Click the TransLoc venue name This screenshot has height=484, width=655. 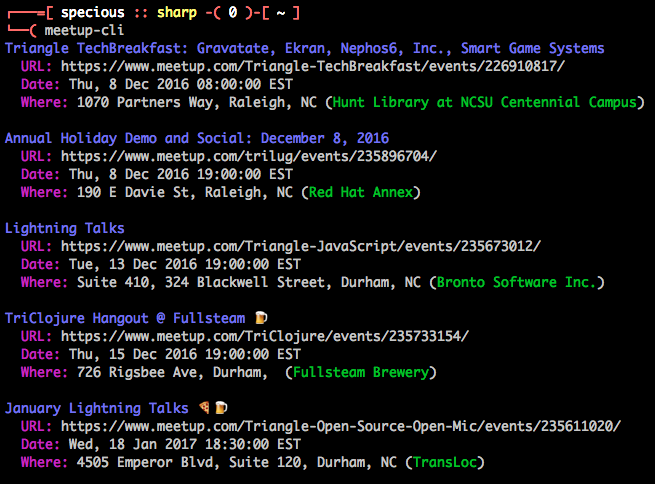click(445, 462)
